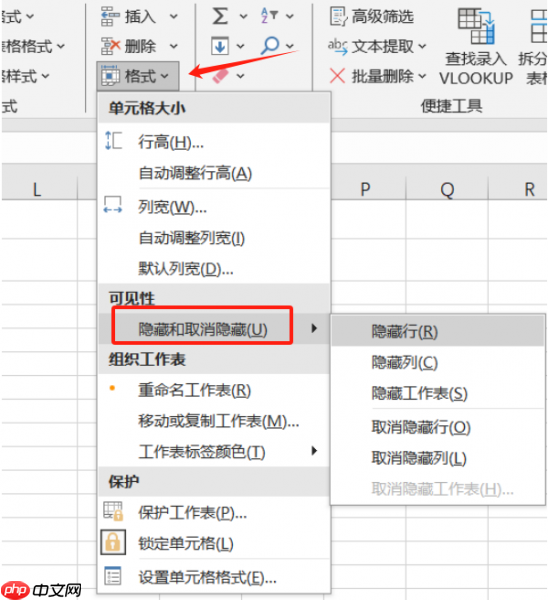
Task: Open the AutoSum dropdown arrow
Action: click(x=243, y=16)
